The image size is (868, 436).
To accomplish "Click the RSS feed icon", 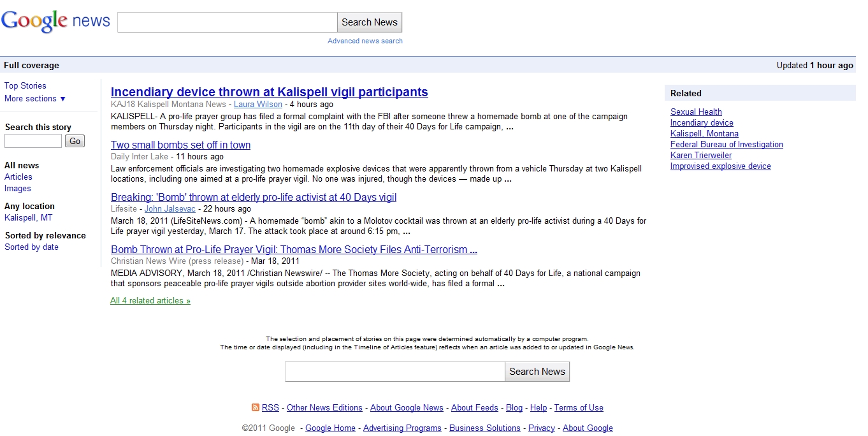I will coord(256,407).
